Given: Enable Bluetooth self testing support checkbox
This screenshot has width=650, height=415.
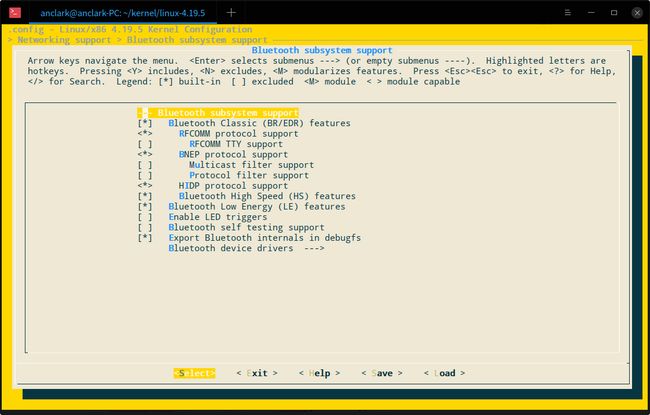Looking at the screenshot, I should [145, 227].
